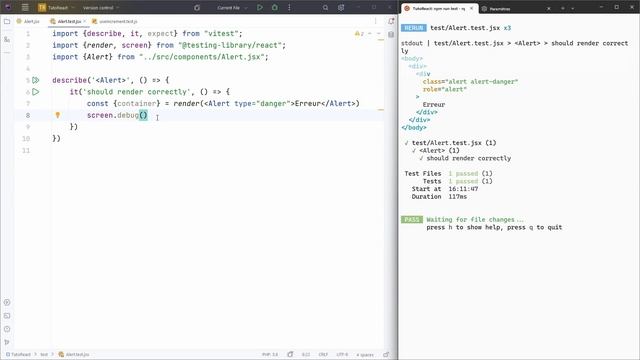
Task: Click the Duration 117ms line in terminal
Action: click(439, 197)
